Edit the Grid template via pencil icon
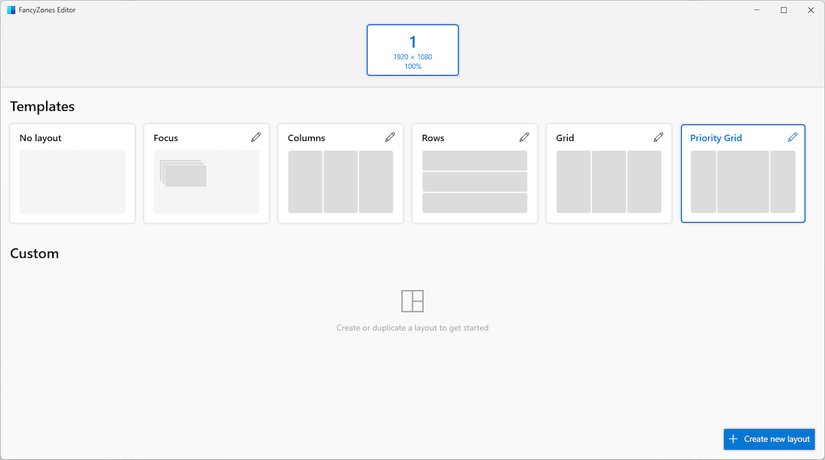This screenshot has height=460, width=825. [658, 137]
